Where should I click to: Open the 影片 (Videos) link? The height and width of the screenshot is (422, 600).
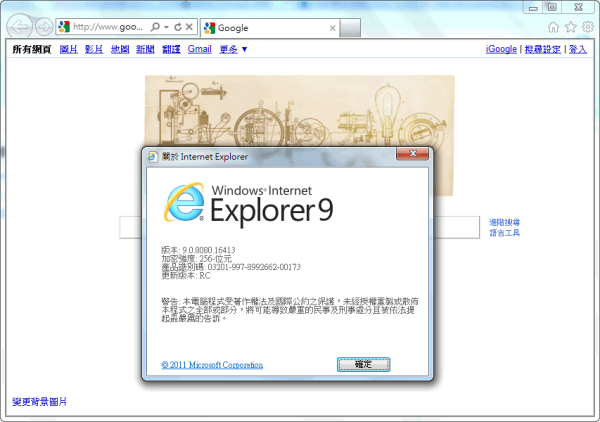tap(94, 49)
